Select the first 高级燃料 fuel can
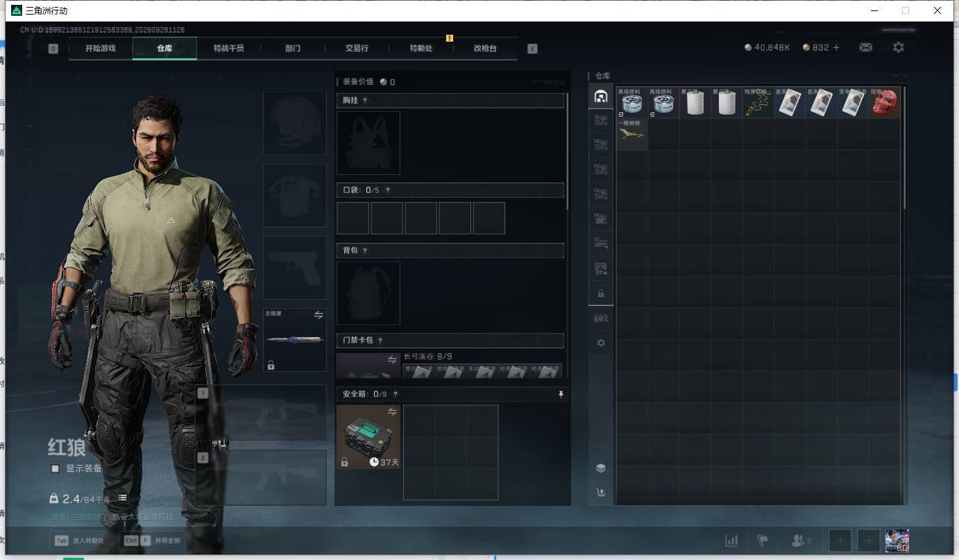This screenshot has width=959, height=560. (x=632, y=103)
